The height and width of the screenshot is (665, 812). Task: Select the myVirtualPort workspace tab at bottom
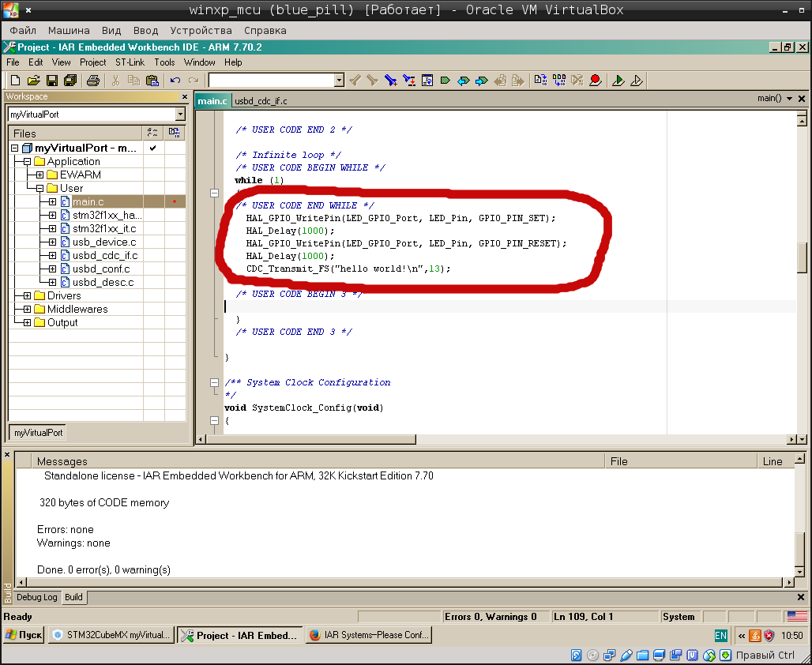click(x=38, y=433)
